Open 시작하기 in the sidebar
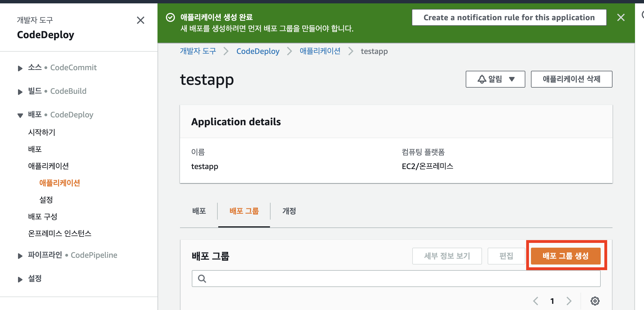Viewport: 644px width, 310px height. [x=42, y=132]
